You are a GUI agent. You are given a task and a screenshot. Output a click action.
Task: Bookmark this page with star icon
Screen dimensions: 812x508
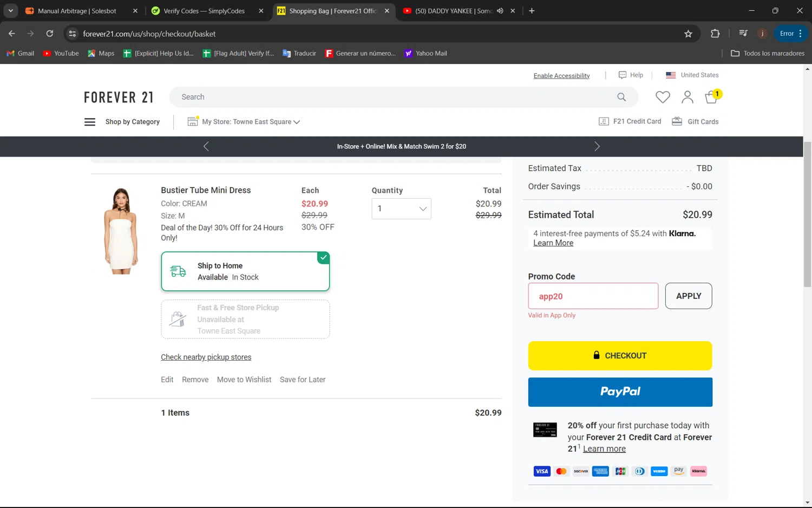click(x=688, y=34)
